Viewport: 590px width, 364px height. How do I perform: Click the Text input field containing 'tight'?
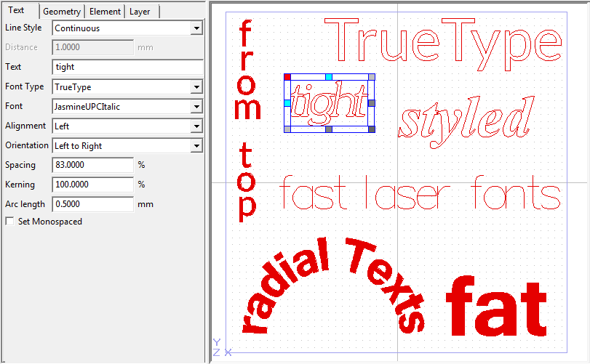click(127, 67)
